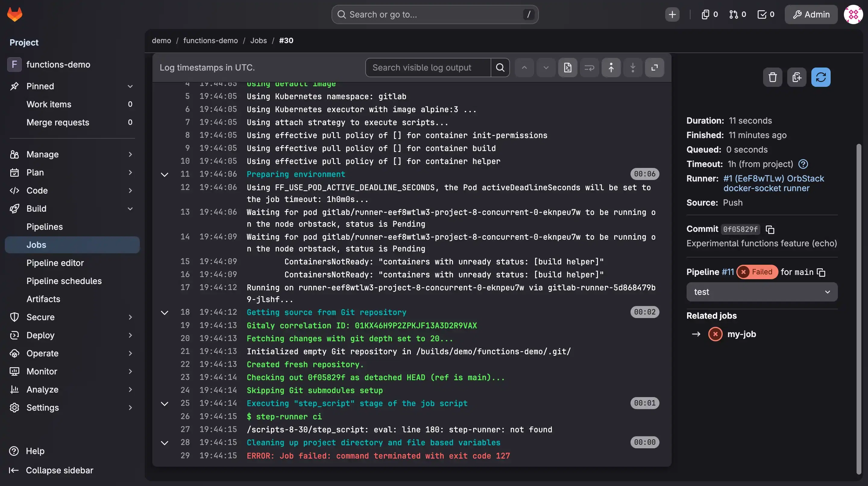Open runner #1 OrbStack link
The image size is (868, 486).
coord(774,183)
